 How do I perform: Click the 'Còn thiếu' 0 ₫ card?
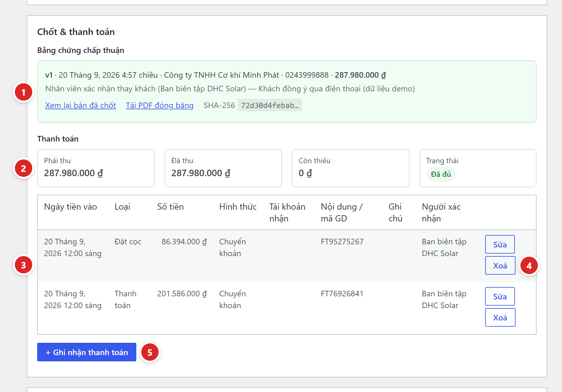[351, 168]
